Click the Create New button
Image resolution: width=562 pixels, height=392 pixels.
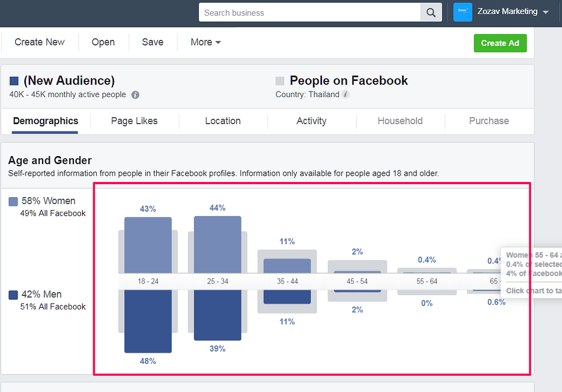(x=39, y=42)
